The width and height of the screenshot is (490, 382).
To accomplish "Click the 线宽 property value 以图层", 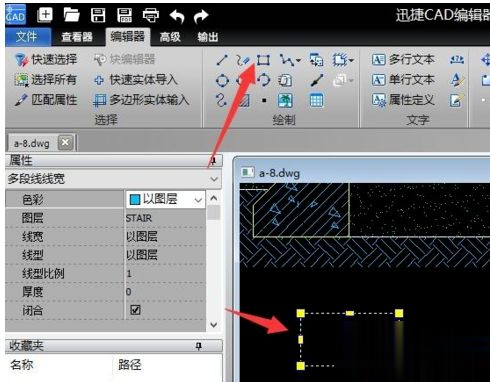I will tap(142, 236).
